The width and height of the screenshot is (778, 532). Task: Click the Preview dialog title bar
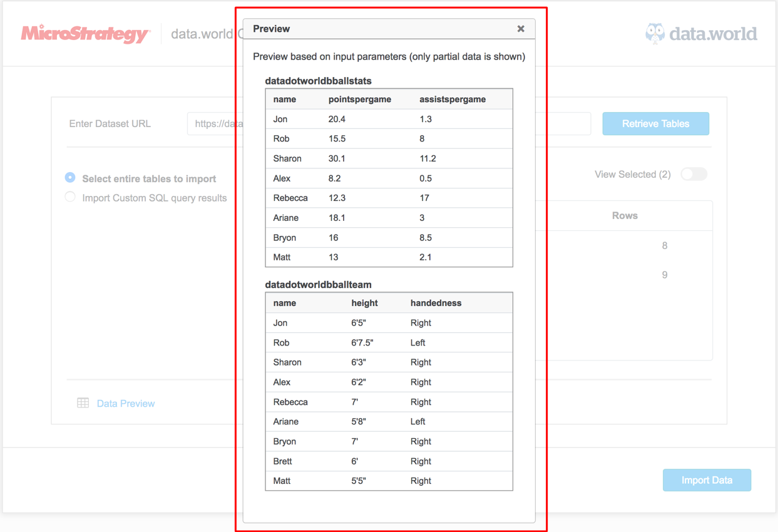tap(376, 29)
